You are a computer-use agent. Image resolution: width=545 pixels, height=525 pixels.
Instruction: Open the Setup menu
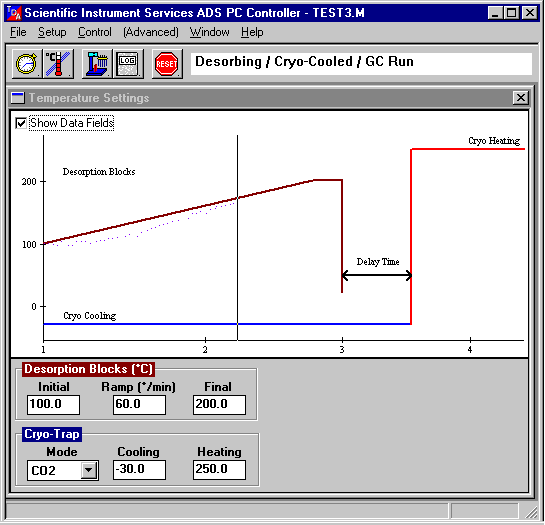(x=52, y=32)
